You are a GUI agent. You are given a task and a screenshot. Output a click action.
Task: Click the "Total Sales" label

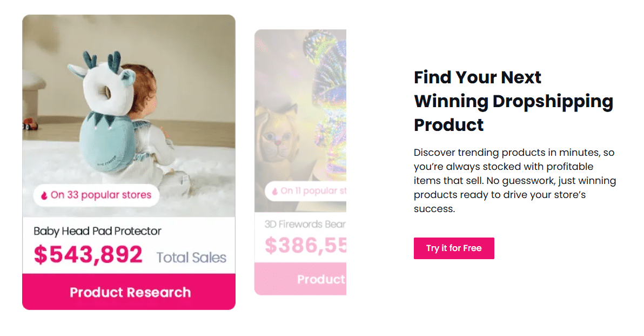pyautogui.click(x=191, y=258)
